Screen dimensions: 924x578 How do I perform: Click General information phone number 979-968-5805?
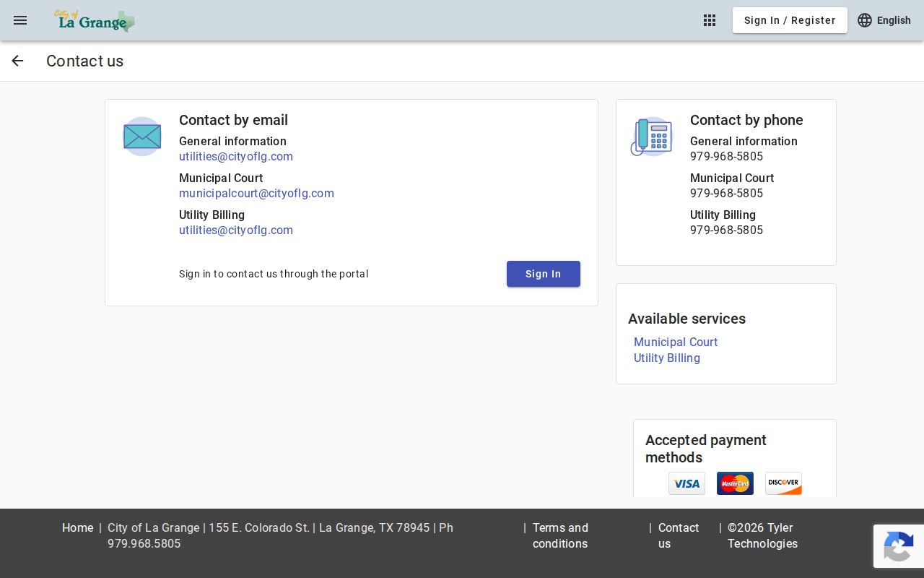[726, 157]
